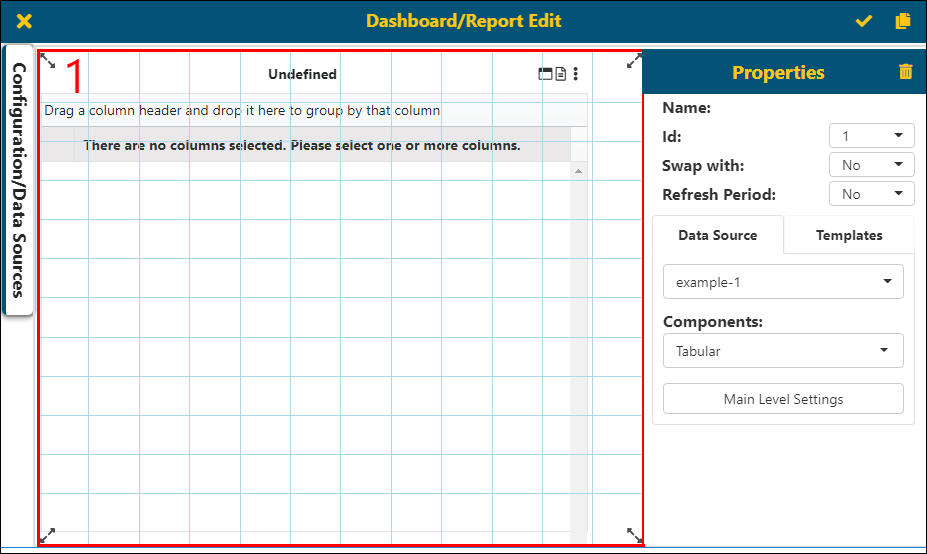Click the bottom-left resize arrow handle
Image resolution: width=927 pixels, height=554 pixels.
tap(47, 535)
